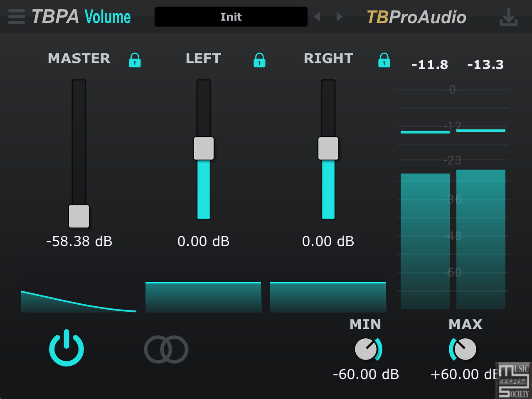
Task: Click the MIN range knob
Action: (367, 349)
